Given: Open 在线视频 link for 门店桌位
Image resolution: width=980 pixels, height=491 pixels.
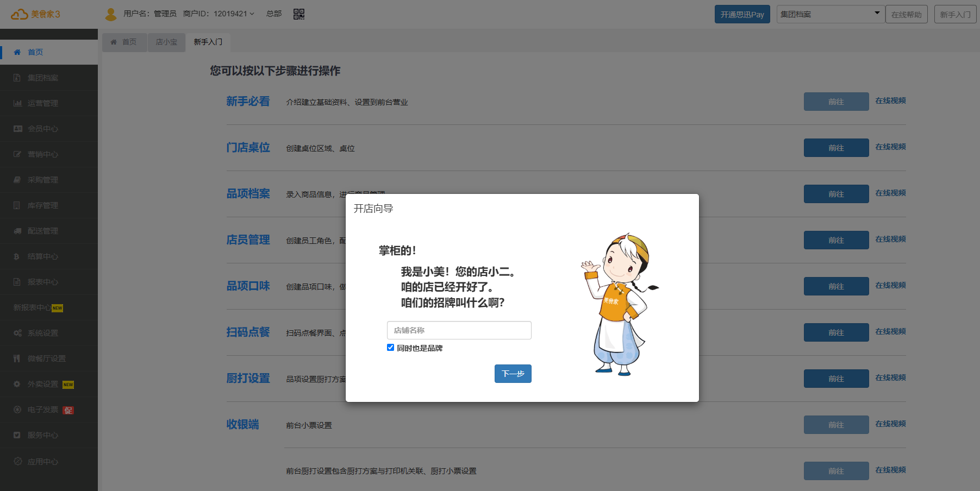Looking at the screenshot, I should click(x=890, y=147).
